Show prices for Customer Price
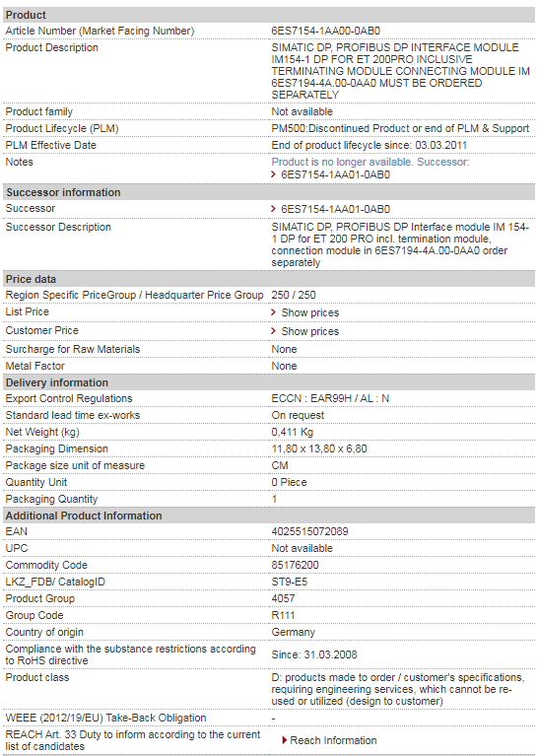The width and height of the screenshot is (538, 756). pyautogui.click(x=310, y=331)
